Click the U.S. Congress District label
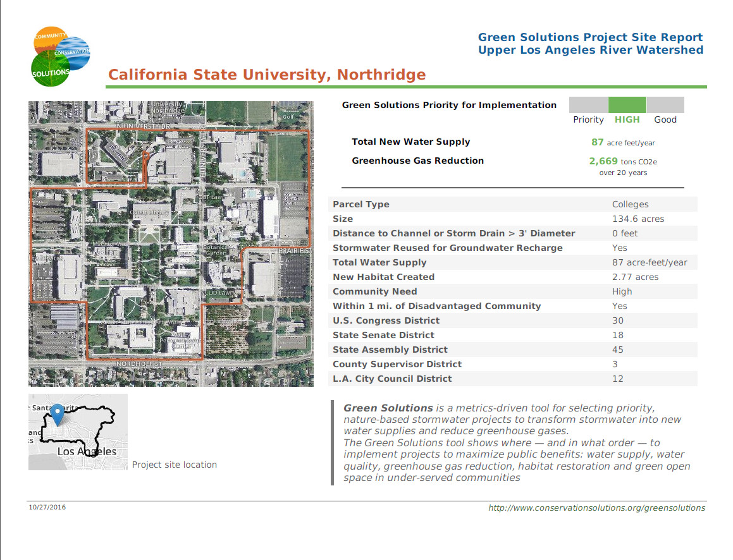 386,320
